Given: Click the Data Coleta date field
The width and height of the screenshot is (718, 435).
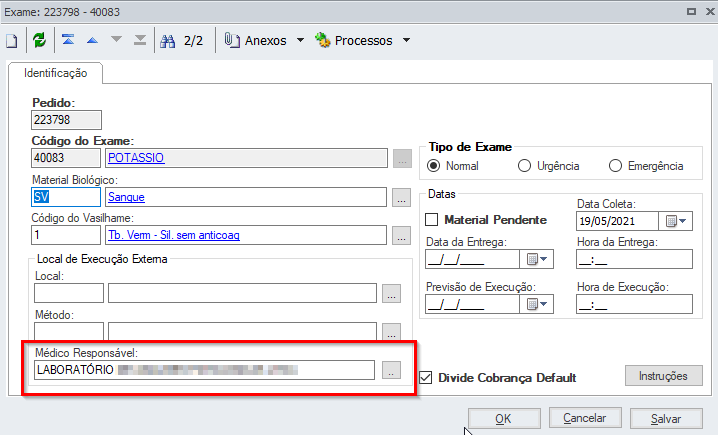Looking at the screenshot, I should (x=617, y=221).
